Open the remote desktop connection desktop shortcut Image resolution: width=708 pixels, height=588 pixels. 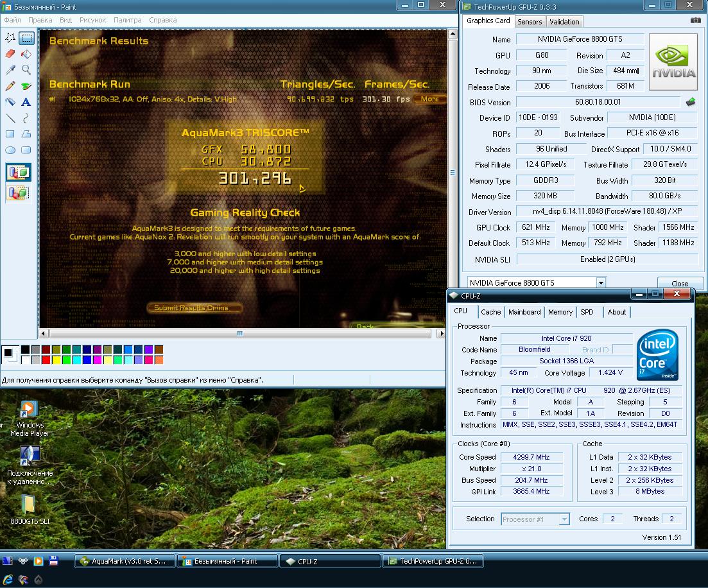click(30, 465)
